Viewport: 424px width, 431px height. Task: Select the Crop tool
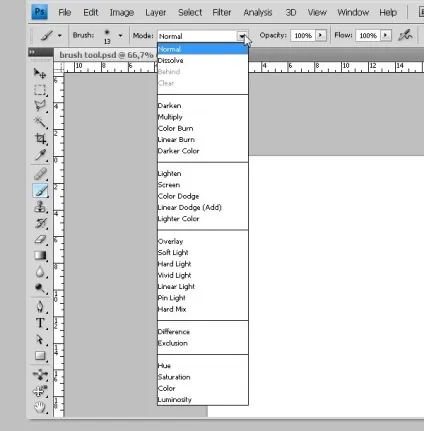tap(40, 138)
